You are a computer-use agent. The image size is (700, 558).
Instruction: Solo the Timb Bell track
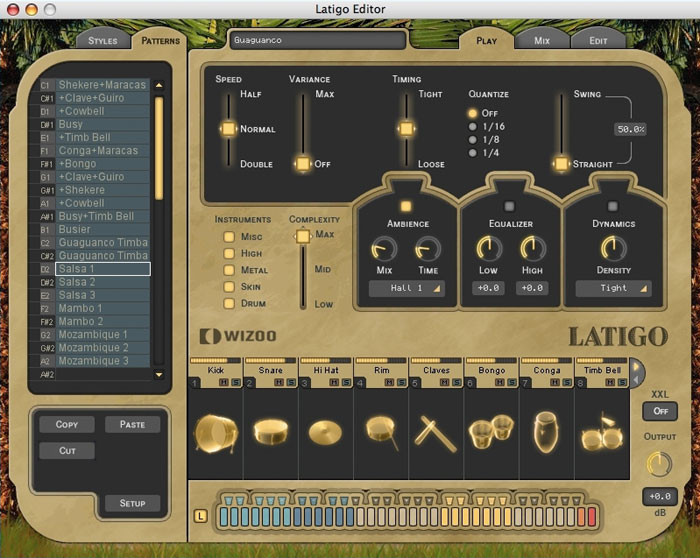(x=622, y=383)
